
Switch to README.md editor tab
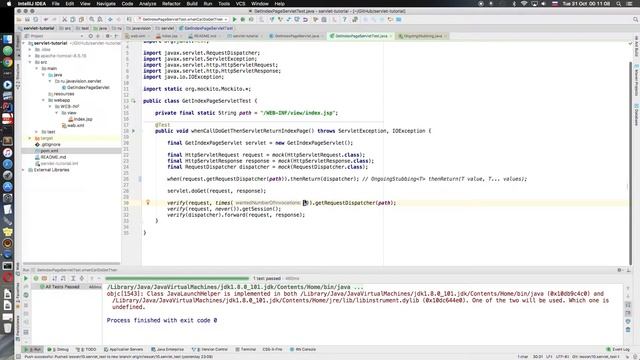(x=205, y=36)
